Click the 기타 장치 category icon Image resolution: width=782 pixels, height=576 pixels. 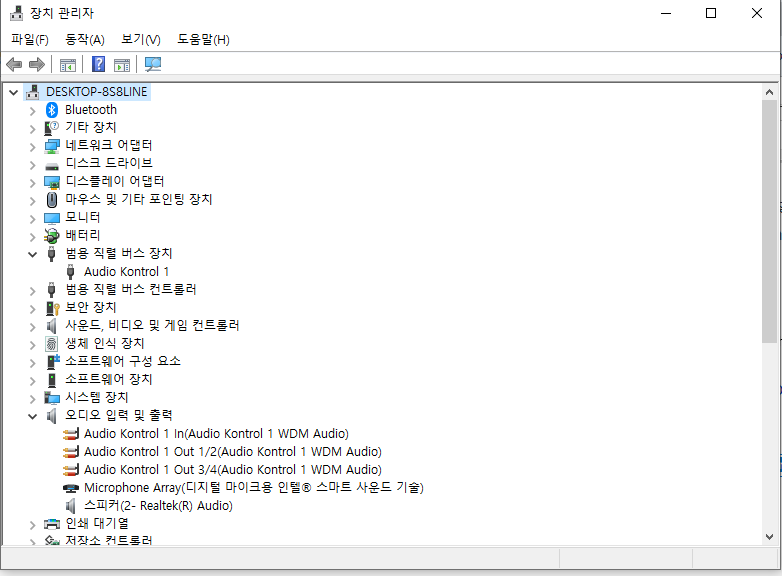[52, 128]
